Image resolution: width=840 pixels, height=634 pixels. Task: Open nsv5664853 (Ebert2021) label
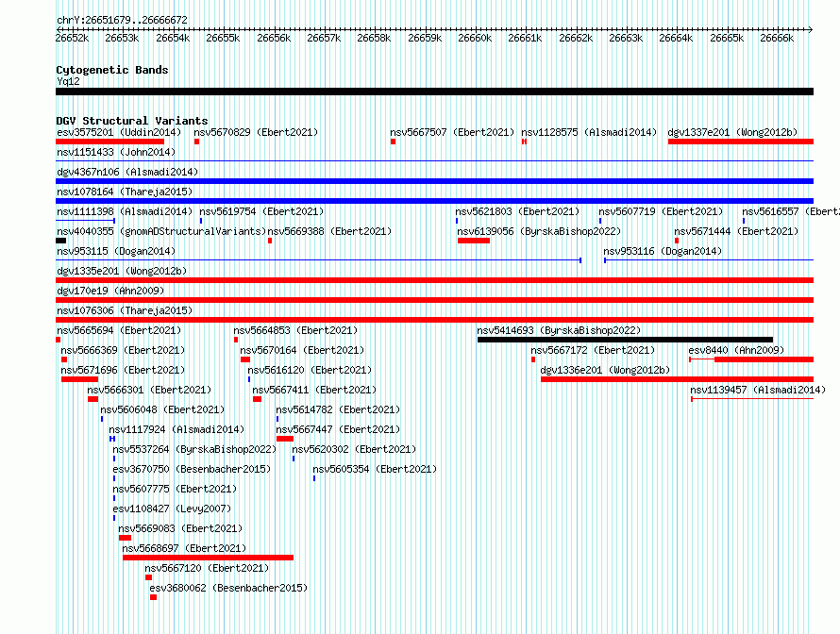point(295,330)
